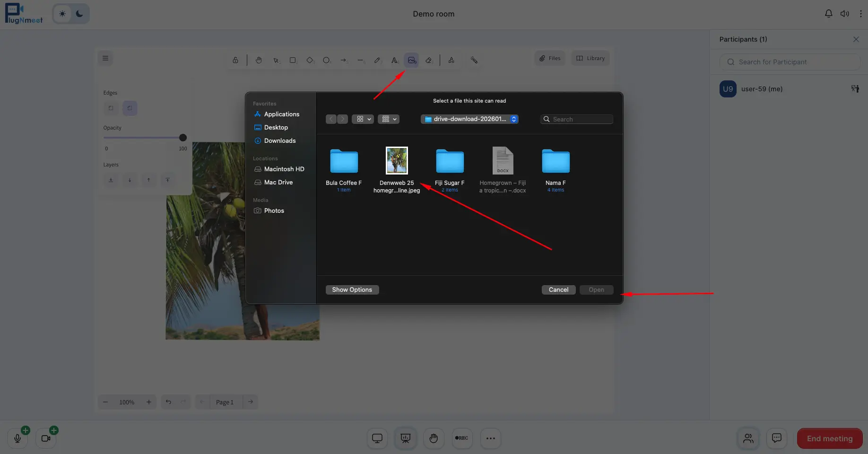Screen dimensions: 868x454
Task: Open the whiteboard Library panel
Action: pos(590,58)
